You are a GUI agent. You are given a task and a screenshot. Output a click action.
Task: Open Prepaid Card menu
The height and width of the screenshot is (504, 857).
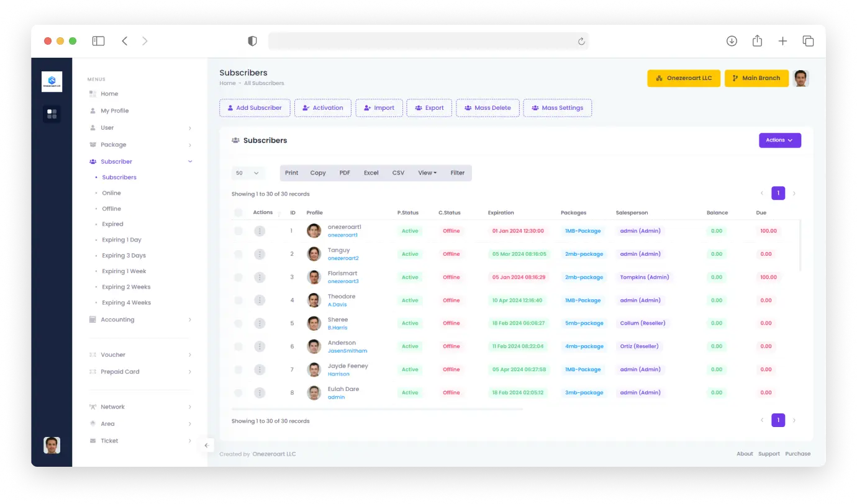click(x=140, y=372)
